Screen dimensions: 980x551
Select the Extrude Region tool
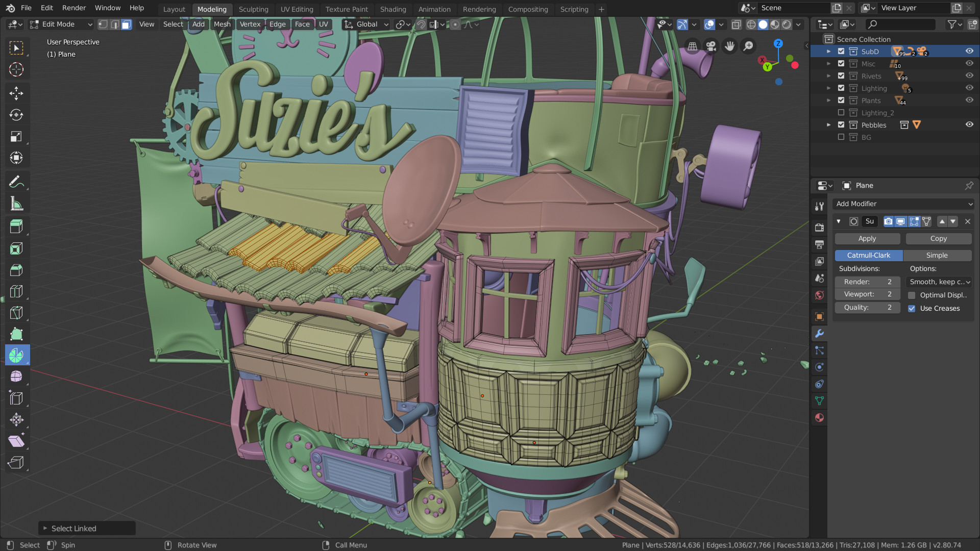[x=16, y=226]
